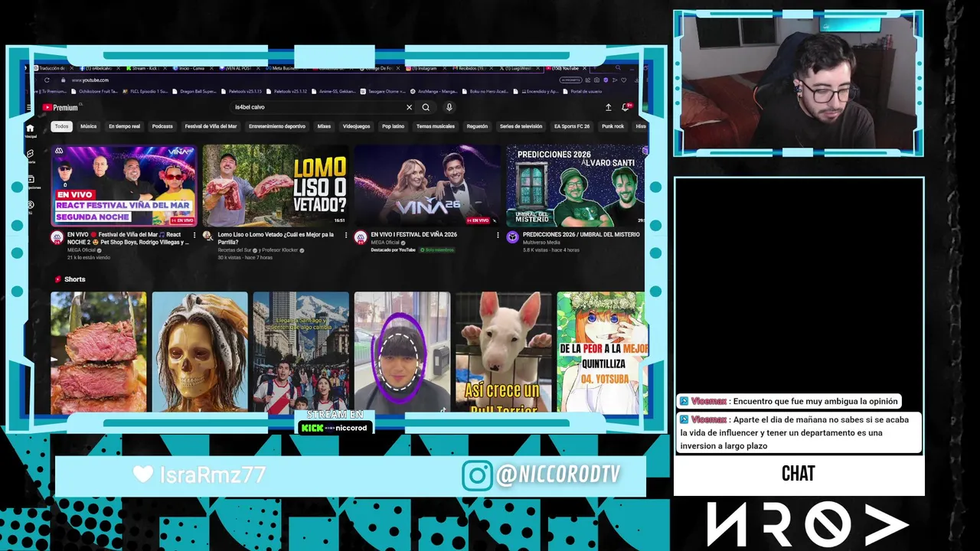Open more options for React Festival video
The height and width of the screenshot is (551, 980).
194,235
